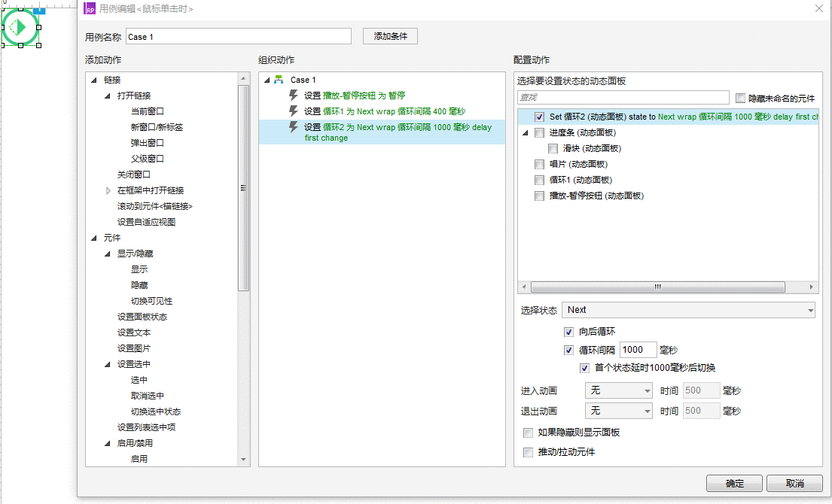Collapse the Case 1 node in 组织动作

[267, 80]
